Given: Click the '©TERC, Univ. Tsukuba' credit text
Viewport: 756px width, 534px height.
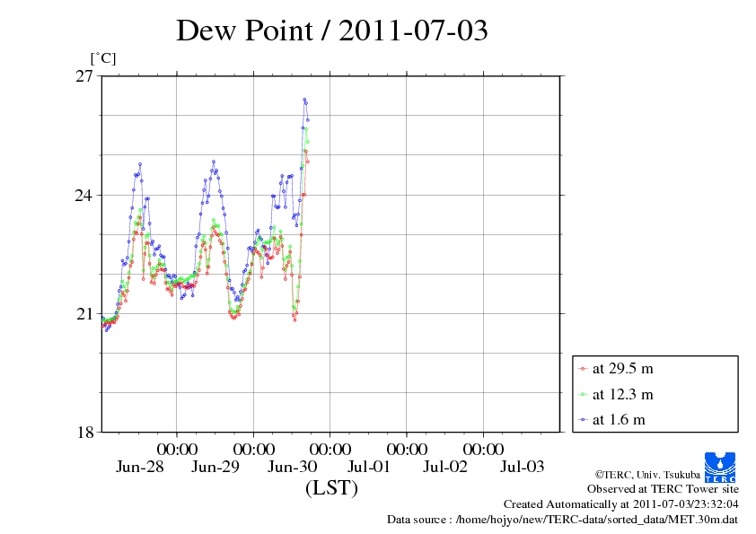Looking at the screenshot, I should [647, 475].
